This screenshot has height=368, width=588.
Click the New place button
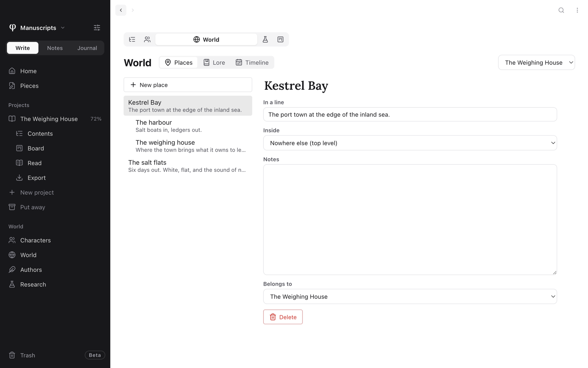[x=188, y=85]
